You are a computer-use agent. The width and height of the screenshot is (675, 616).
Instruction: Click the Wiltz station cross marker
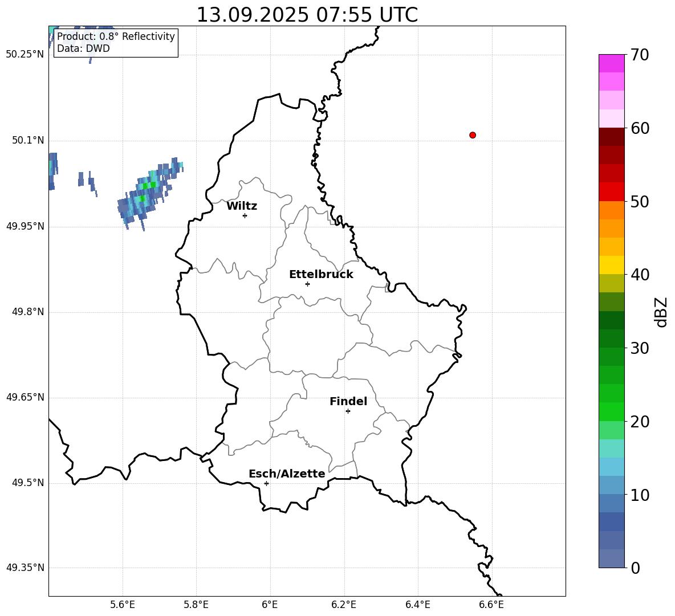click(245, 215)
